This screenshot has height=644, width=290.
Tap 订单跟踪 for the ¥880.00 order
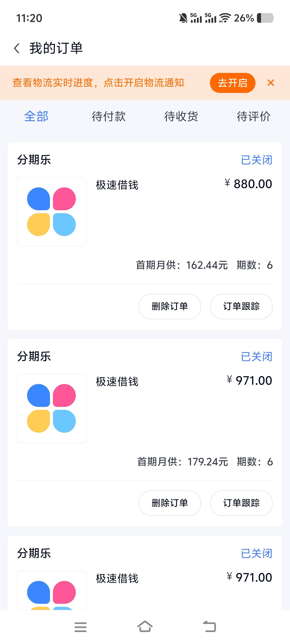click(x=241, y=307)
